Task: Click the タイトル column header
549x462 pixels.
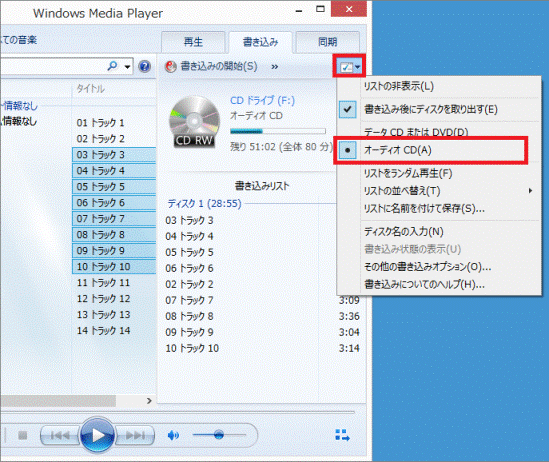Action: click(x=90, y=89)
